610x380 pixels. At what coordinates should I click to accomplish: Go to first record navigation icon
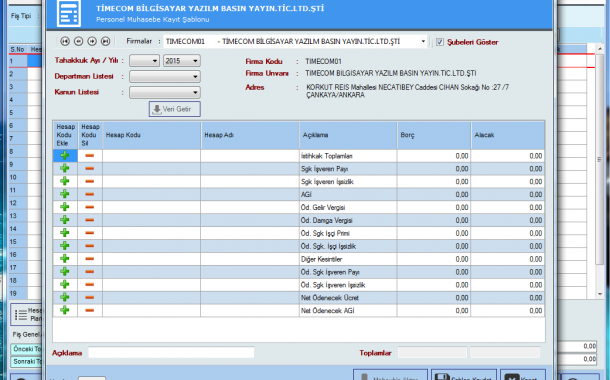point(65,41)
